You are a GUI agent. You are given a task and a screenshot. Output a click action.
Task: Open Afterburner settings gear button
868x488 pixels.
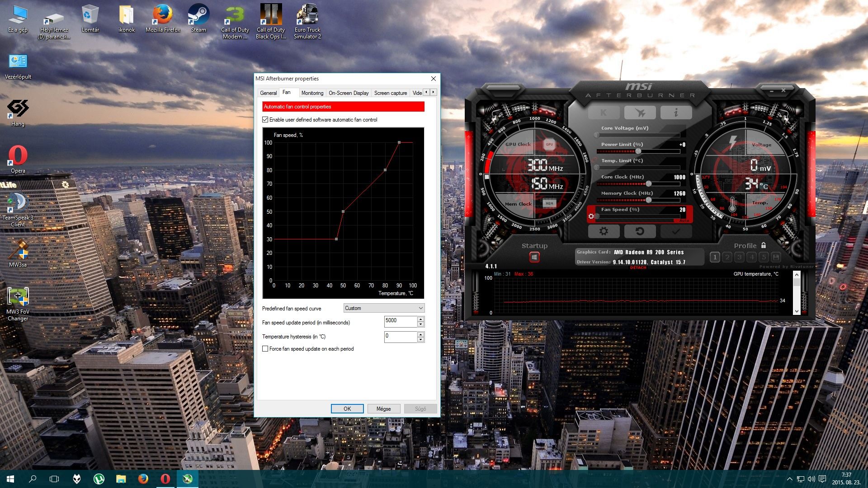(604, 231)
